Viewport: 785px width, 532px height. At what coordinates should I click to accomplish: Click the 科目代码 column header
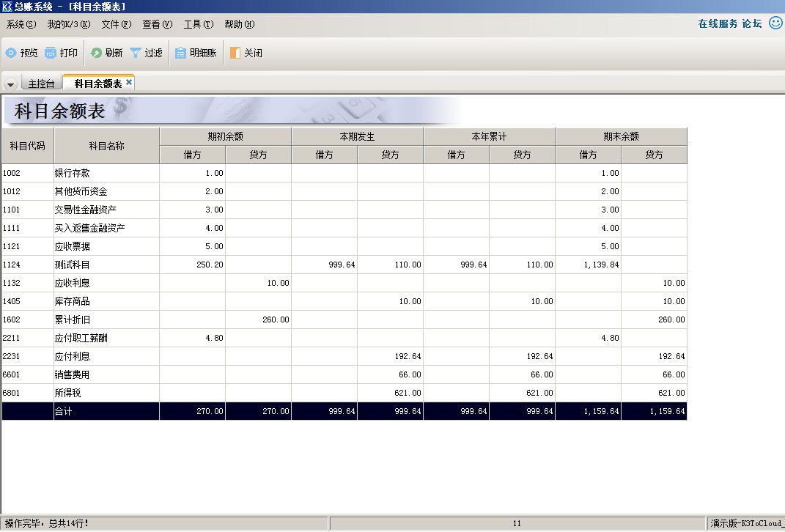pos(27,145)
